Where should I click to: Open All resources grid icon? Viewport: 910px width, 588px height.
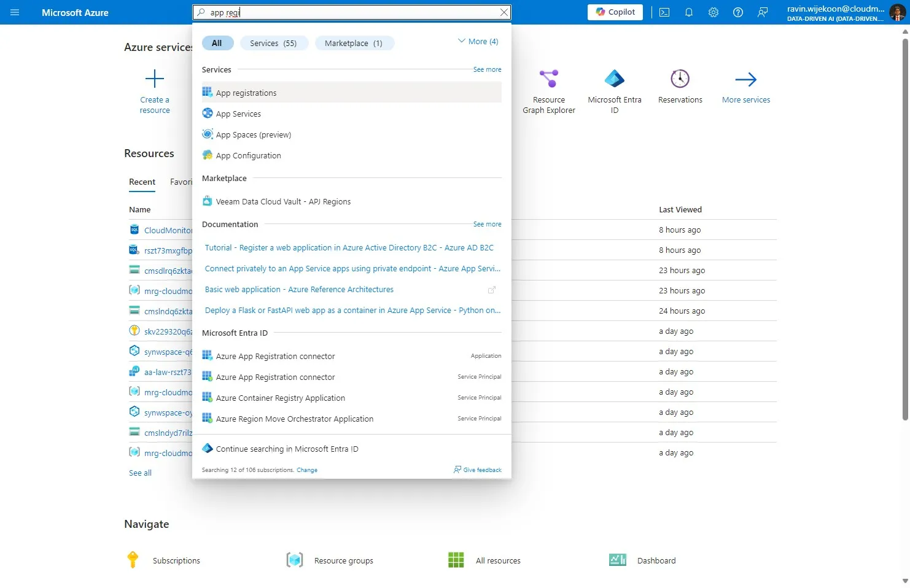coord(456,560)
